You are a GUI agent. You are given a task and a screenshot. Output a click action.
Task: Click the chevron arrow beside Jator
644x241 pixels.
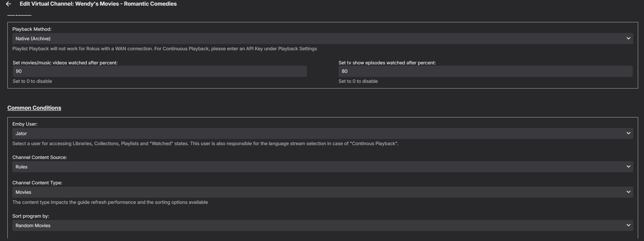pyautogui.click(x=628, y=133)
